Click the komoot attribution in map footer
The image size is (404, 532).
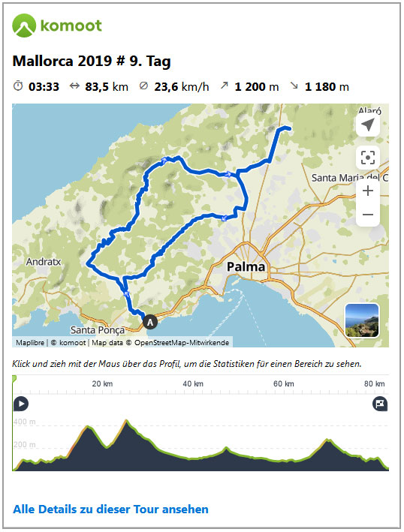coord(72,343)
